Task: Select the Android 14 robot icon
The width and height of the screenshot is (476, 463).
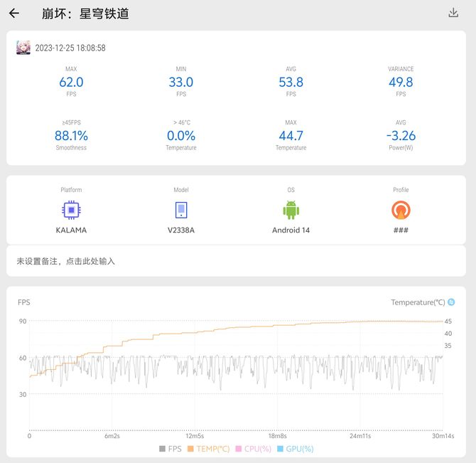Action: click(291, 210)
